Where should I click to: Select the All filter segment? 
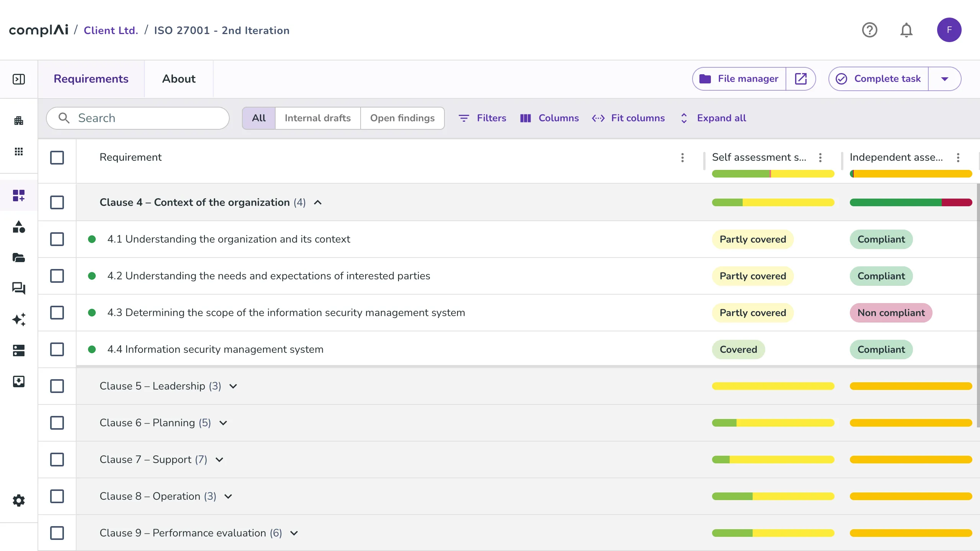[x=259, y=118]
